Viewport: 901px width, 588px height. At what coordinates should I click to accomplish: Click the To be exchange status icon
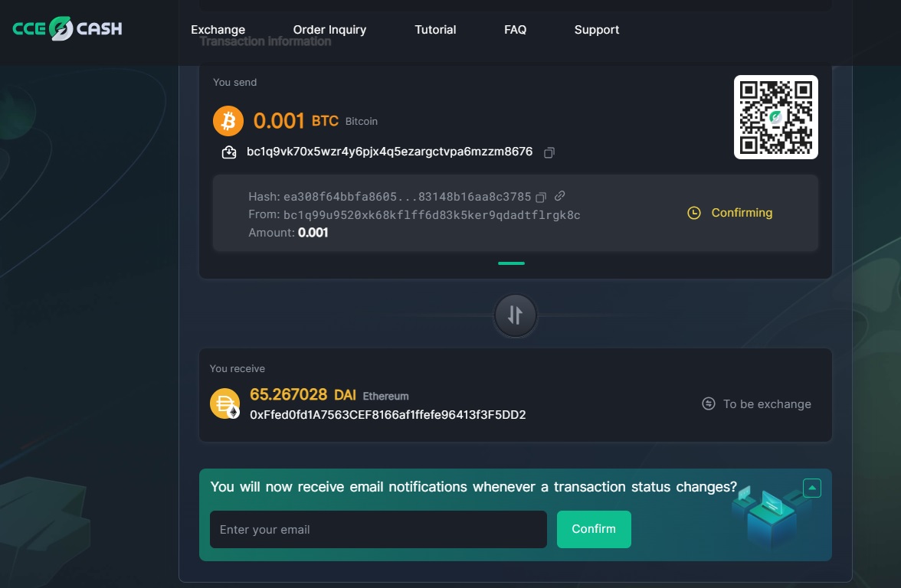point(709,403)
